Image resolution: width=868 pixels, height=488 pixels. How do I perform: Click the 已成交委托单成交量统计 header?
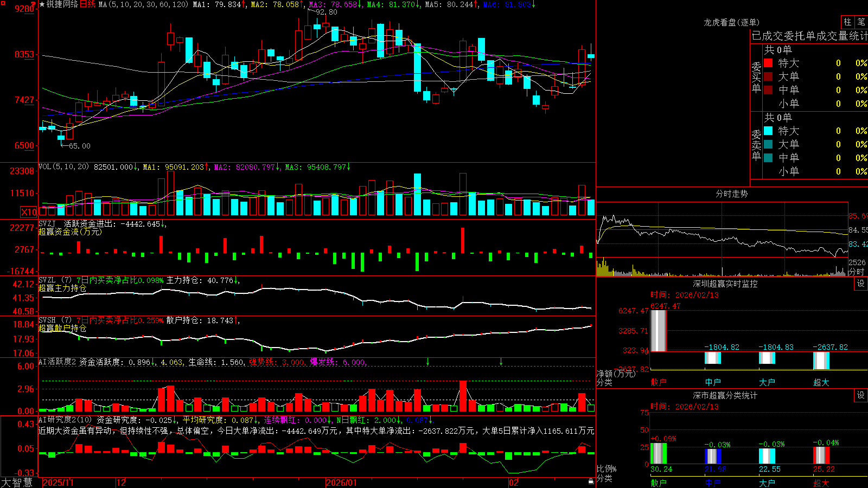(809, 36)
